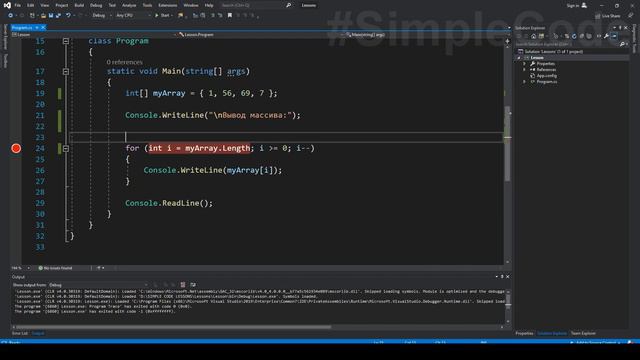The image size is (640, 360).
Task: Click the bookmark toolbar icon
Action: 230,16
